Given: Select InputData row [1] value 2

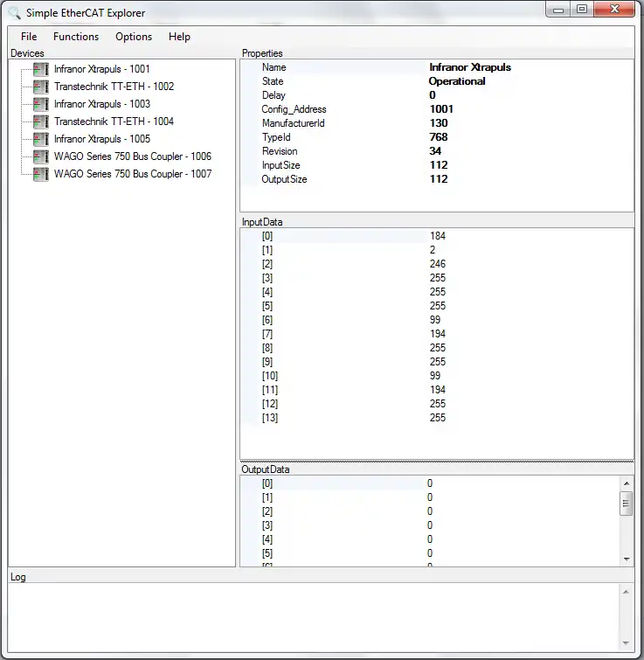Looking at the screenshot, I should [x=433, y=250].
